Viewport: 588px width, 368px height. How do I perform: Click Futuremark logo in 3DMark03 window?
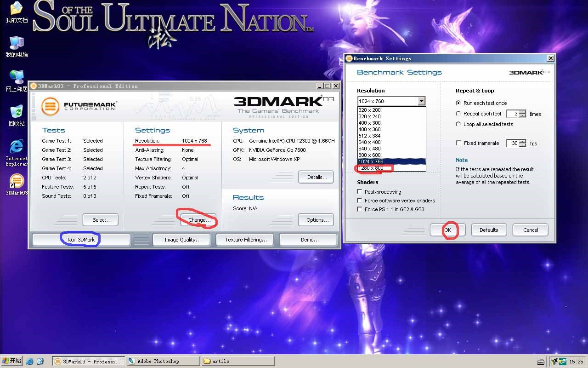pos(79,106)
